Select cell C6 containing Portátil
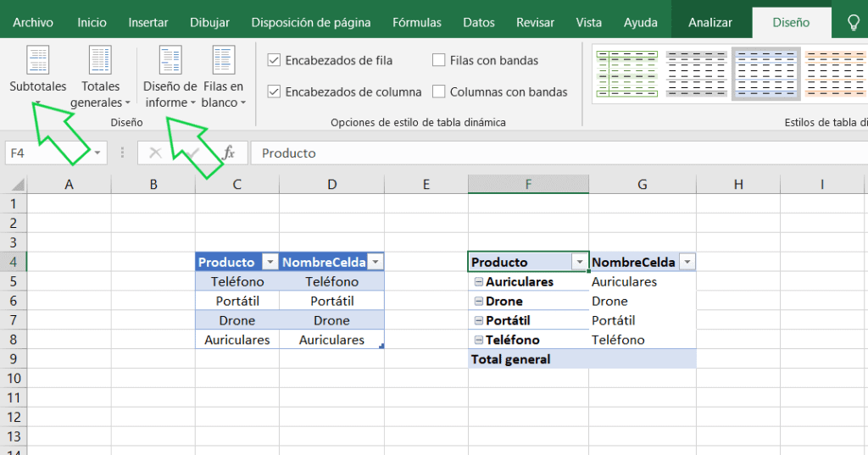This screenshot has height=455, width=868. [x=237, y=301]
